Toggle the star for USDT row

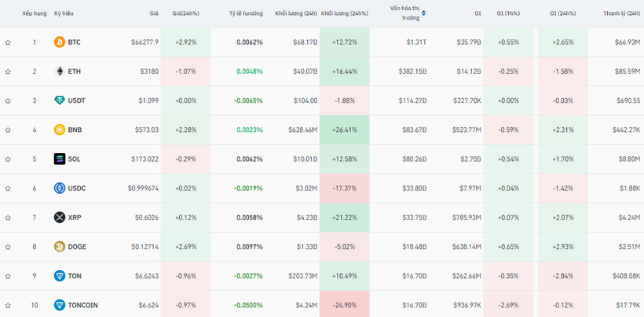8,100
